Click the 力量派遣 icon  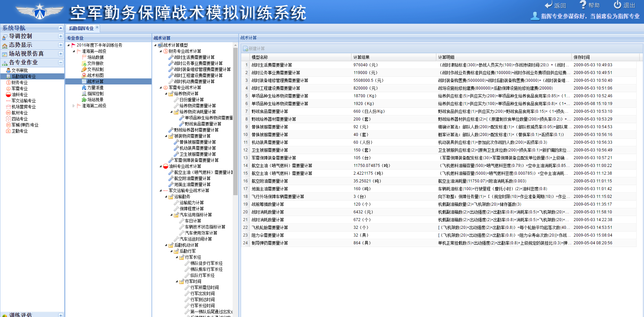click(84, 87)
